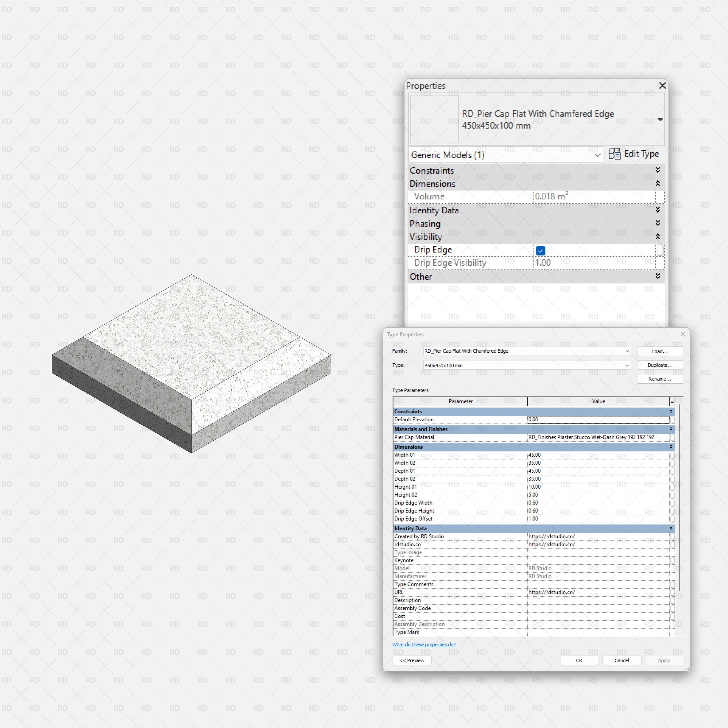Expand the Constraints section in Properties
This screenshot has width=728, height=728.
pyautogui.click(x=657, y=170)
